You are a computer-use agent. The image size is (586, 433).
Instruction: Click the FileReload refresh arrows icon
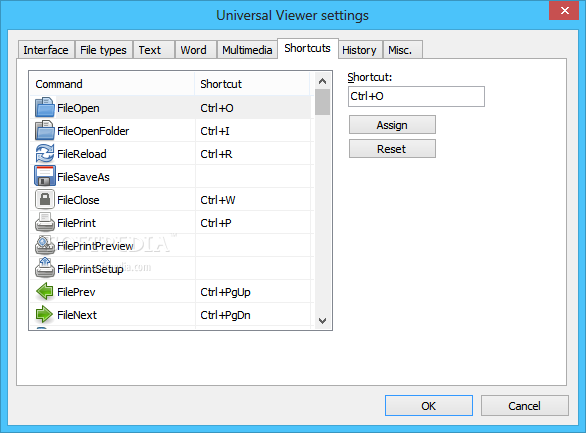[x=45, y=154]
